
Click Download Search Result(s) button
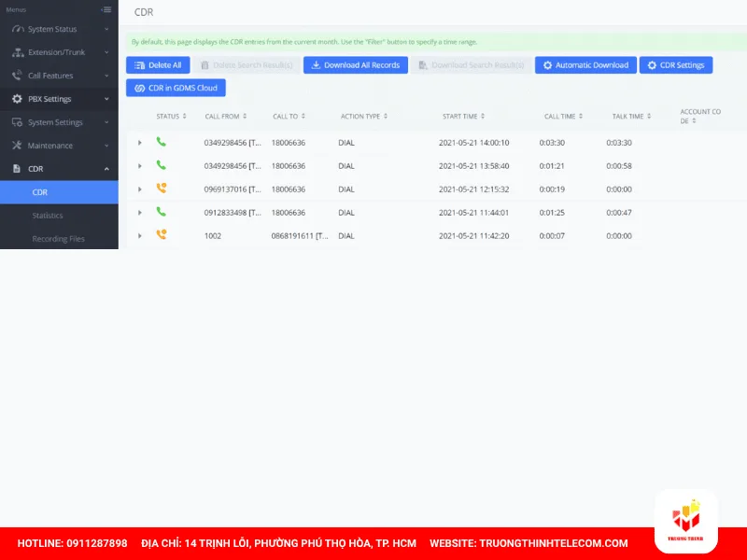point(472,65)
